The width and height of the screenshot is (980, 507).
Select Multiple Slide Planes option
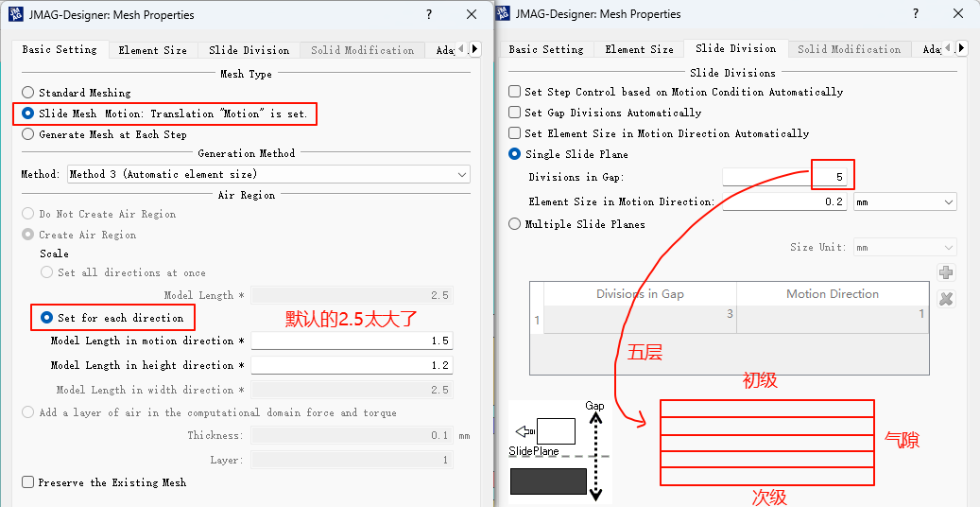click(515, 224)
